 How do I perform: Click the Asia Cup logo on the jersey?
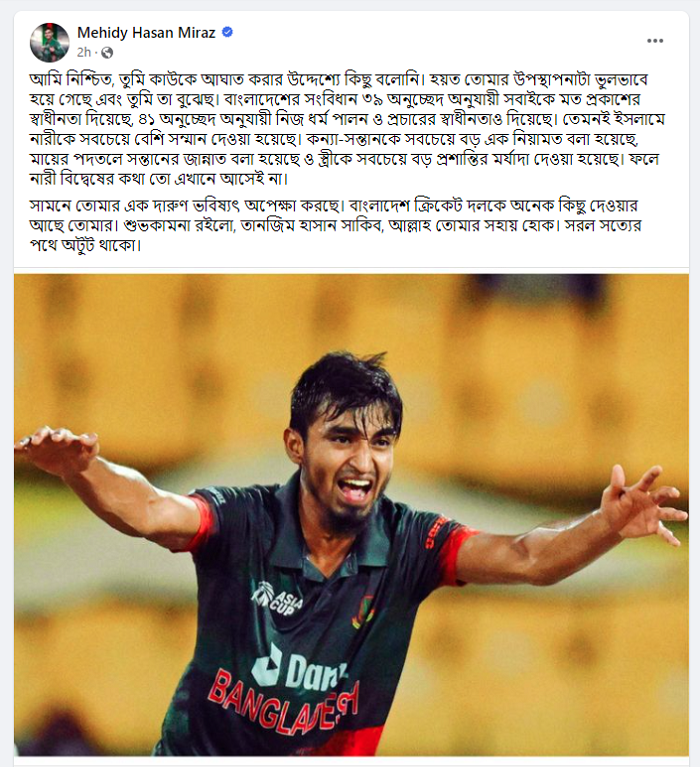tap(278, 599)
